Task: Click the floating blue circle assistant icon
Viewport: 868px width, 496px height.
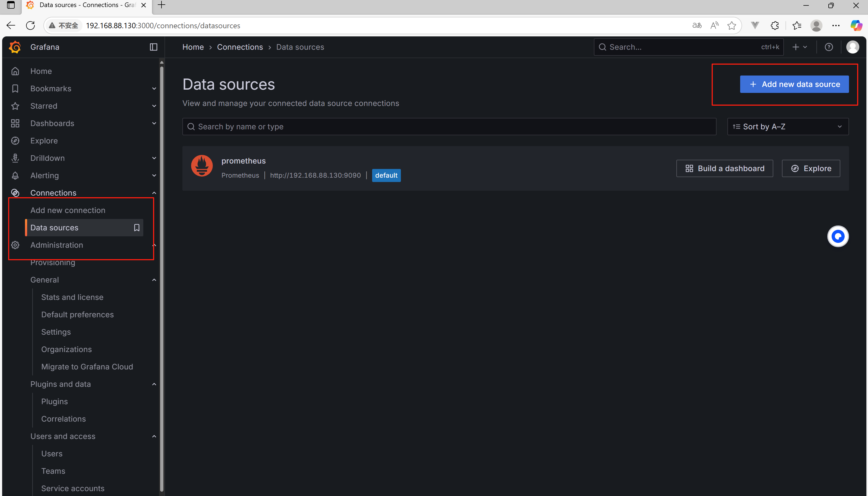Action: click(x=838, y=236)
